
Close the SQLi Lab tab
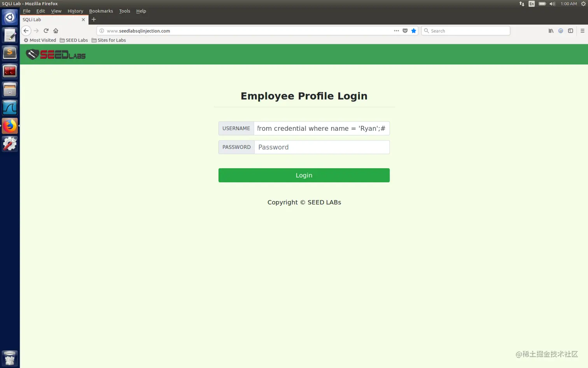(x=83, y=19)
